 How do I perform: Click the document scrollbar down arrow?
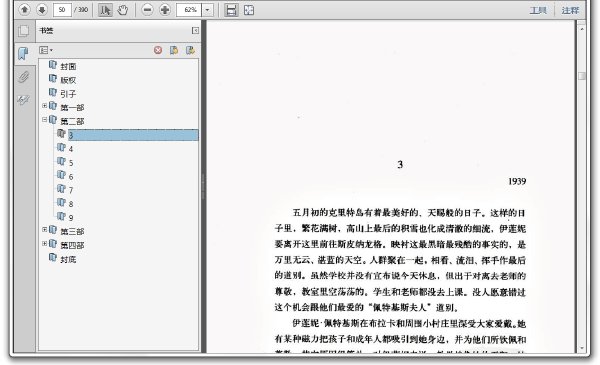coord(582,348)
